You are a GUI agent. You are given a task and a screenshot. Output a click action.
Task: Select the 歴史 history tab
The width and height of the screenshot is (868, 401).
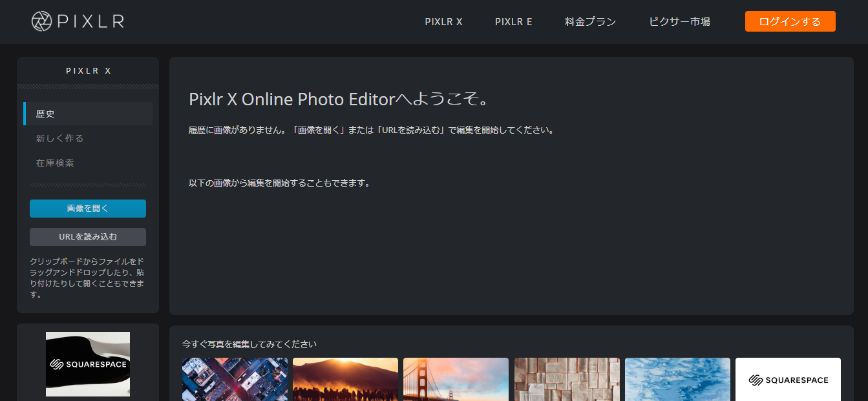(x=88, y=114)
